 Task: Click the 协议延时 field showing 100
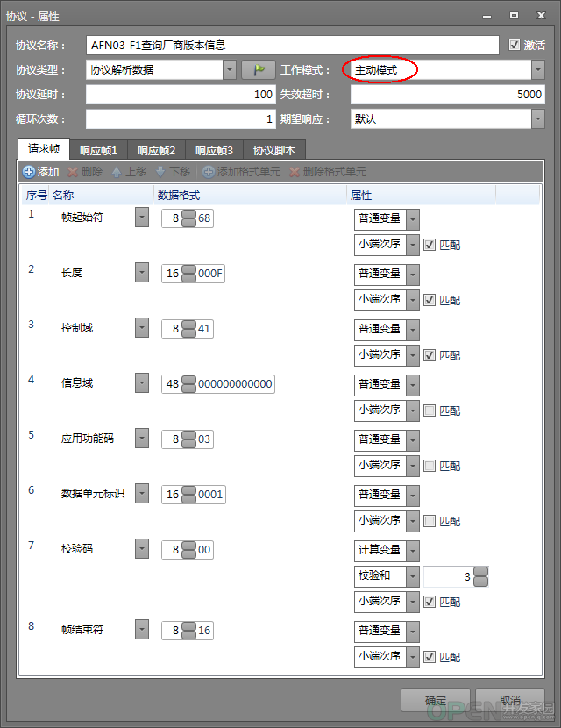coord(181,94)
